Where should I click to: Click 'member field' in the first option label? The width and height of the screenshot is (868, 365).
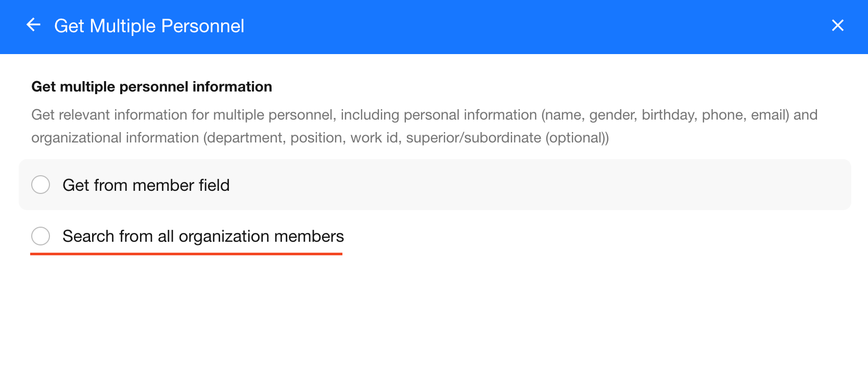[181, 185]
